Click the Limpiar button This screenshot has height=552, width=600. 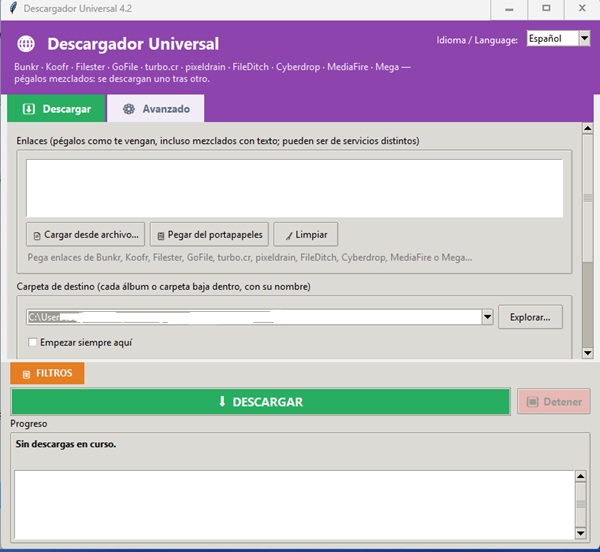pos(306,234)
